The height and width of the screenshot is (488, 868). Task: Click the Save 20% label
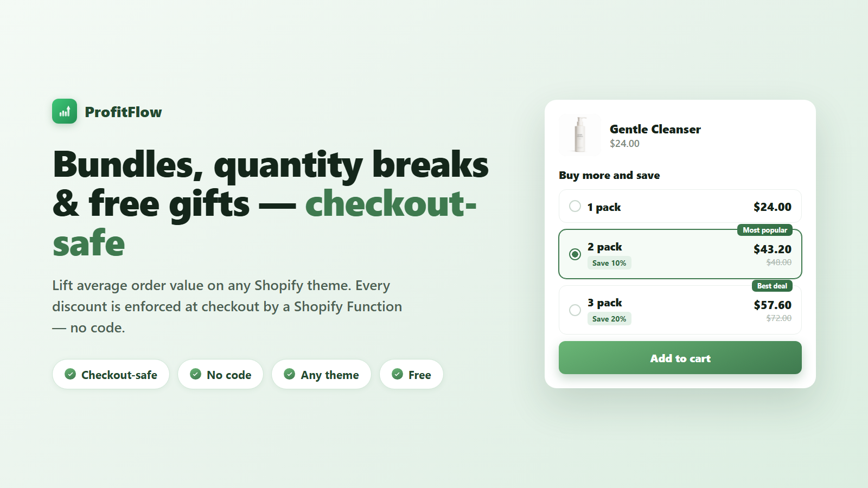pos(609,319)
